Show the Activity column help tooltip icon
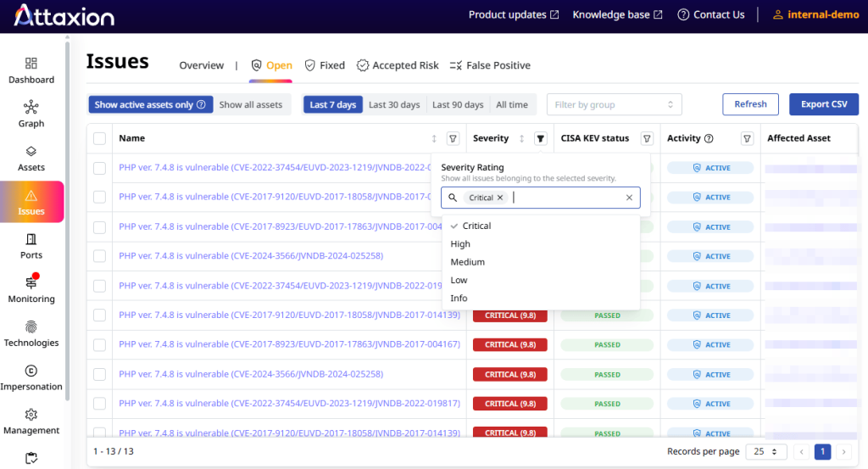868x469 pixels. (709, 138)
